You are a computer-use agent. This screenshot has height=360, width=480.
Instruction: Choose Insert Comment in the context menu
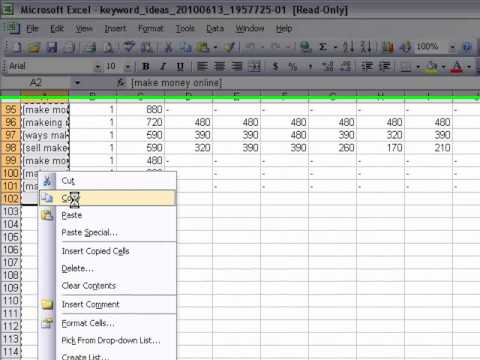[x=107, y=304]
